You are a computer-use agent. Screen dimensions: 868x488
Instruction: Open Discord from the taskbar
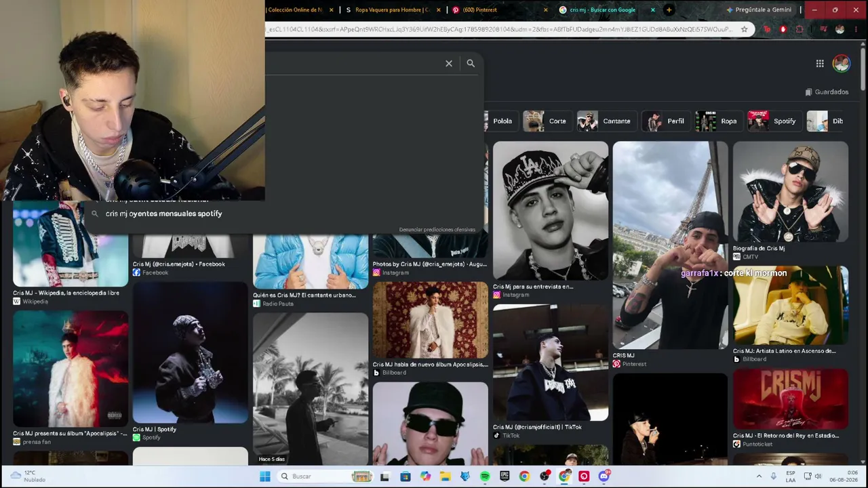604,476
